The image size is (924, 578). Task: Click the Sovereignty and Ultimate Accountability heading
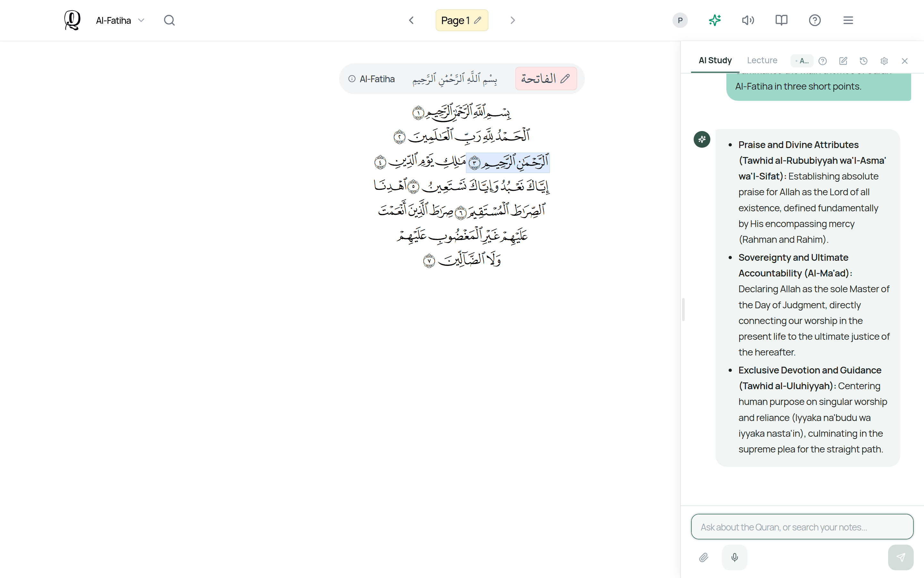pyautogui.click(x=795, y=265)
